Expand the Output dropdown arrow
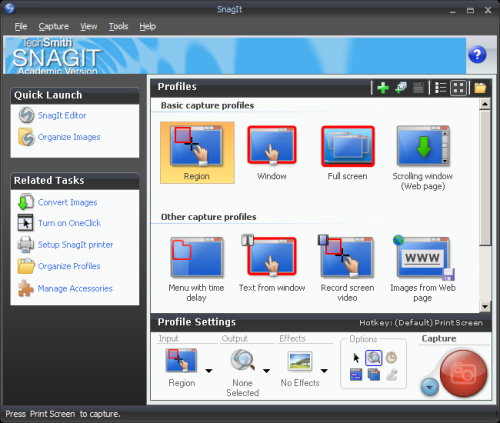This screenshot has width=500, height=423. tap(266, 371)
